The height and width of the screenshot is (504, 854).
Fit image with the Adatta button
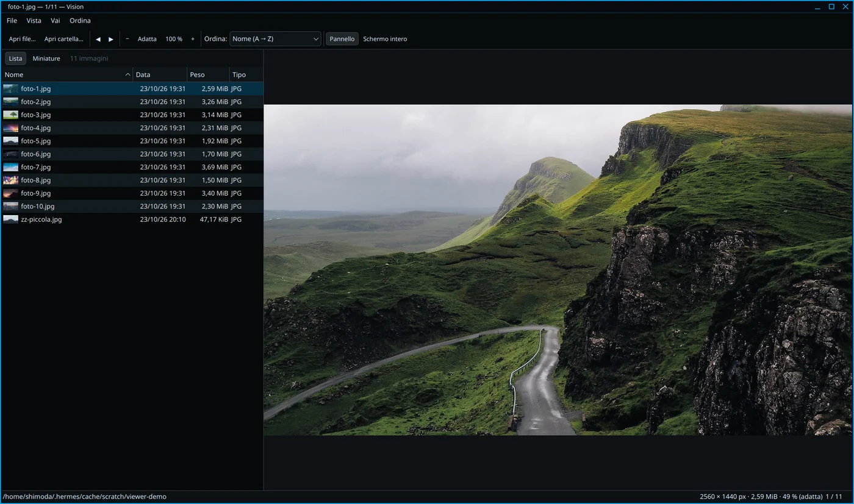(x=147, y=39)
